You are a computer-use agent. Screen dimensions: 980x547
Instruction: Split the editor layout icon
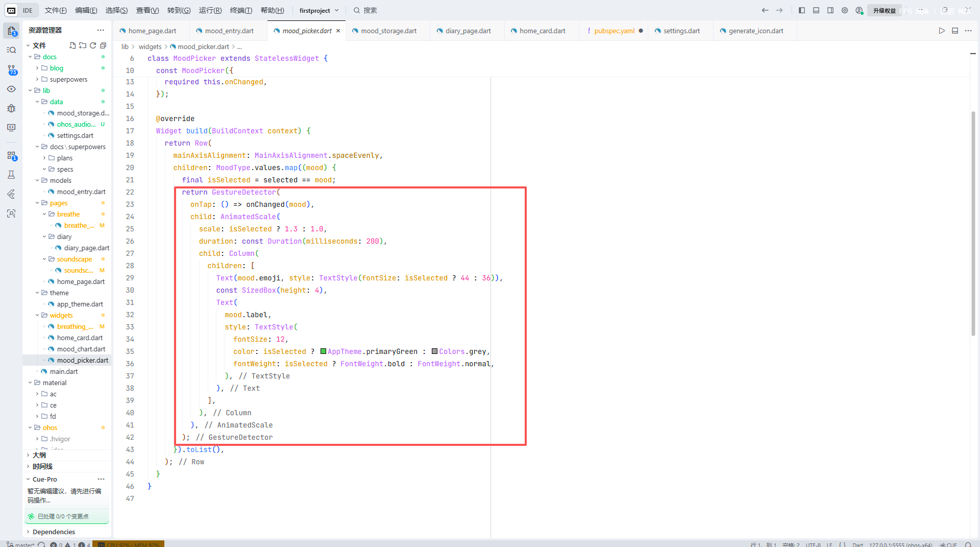point(955,31)
